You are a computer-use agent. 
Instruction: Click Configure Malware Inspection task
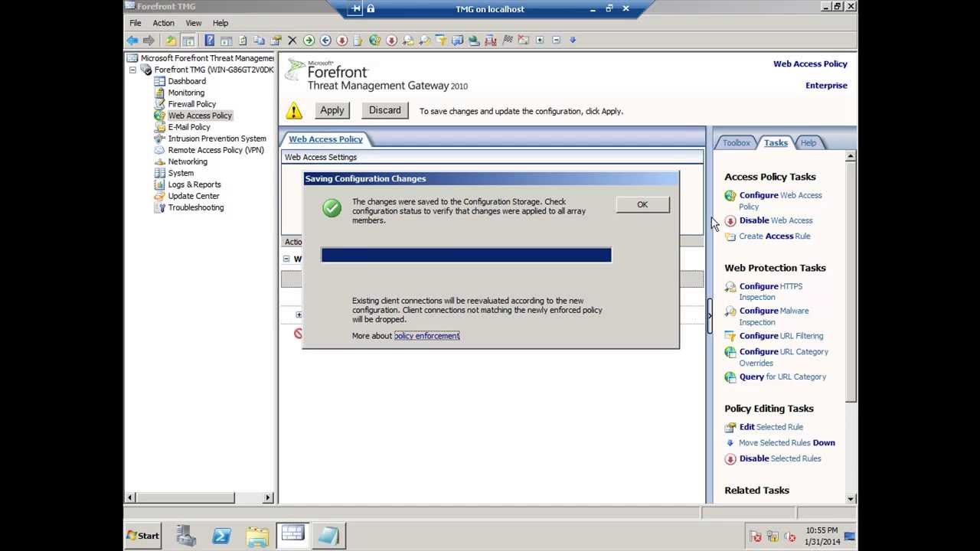774,316
